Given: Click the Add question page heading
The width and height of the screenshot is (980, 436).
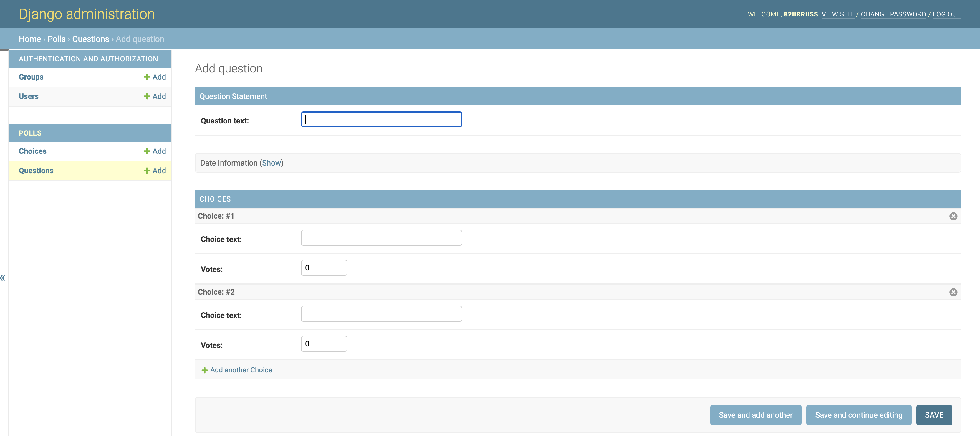Looking at the screenshot, I should point(229,68).
